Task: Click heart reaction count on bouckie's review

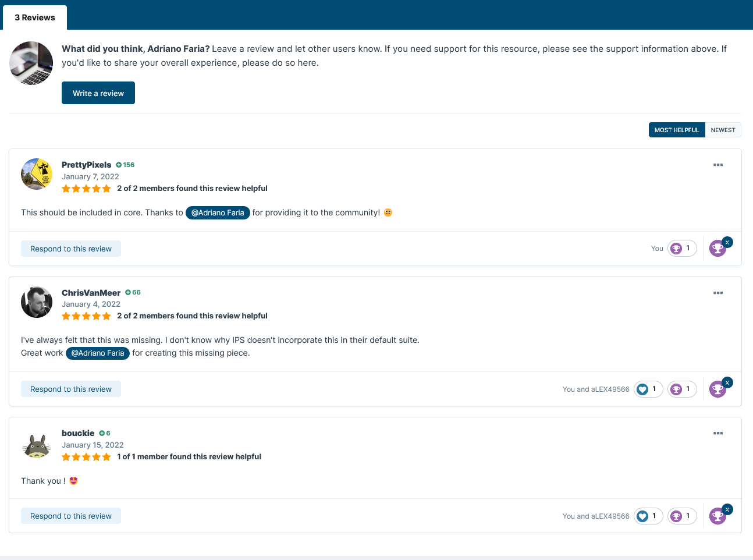Action: tap(648, 516)
